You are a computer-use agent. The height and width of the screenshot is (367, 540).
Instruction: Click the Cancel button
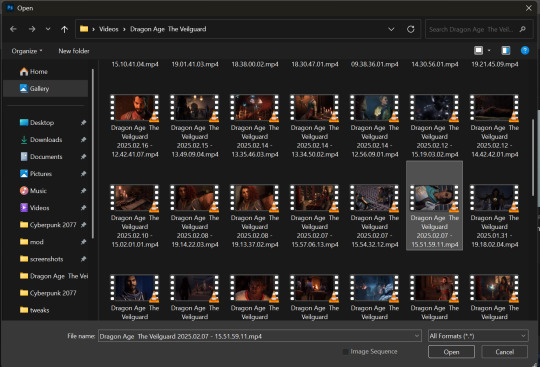tap(505, 352)
